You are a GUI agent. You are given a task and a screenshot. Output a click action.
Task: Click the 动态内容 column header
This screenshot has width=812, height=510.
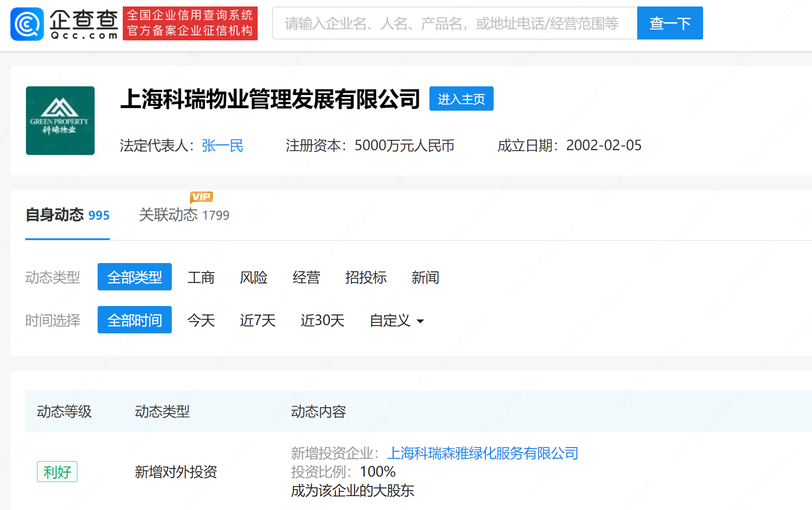click(318, 411)
